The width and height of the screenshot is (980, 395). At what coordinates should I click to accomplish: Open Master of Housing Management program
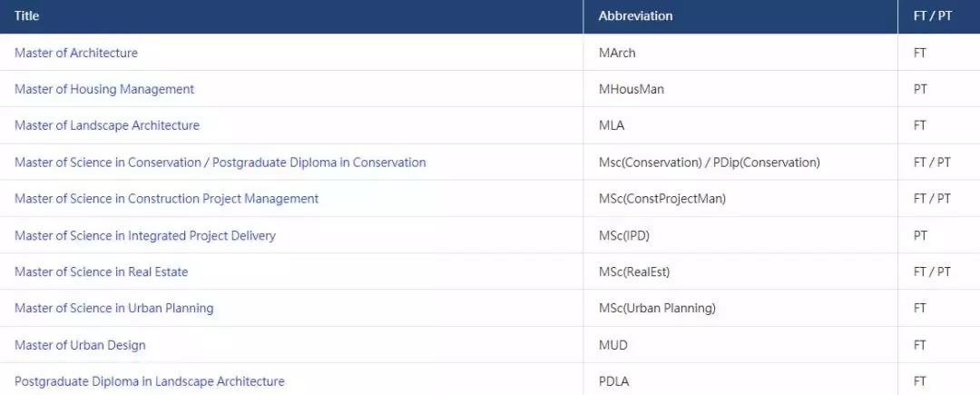point(104,89)
